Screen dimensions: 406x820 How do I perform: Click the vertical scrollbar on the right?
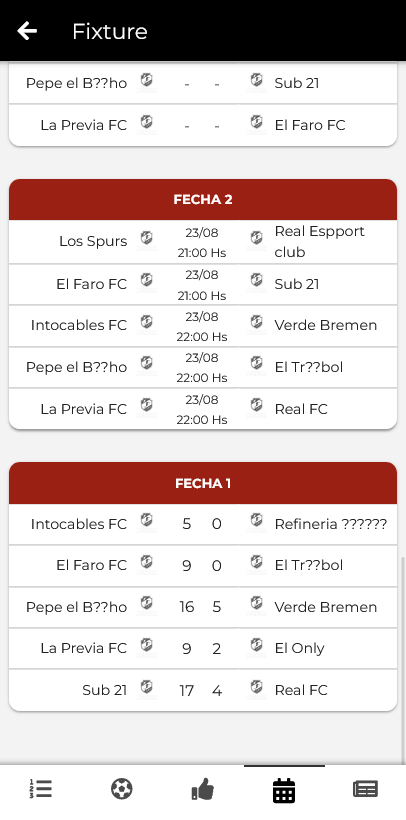[403, 659]
